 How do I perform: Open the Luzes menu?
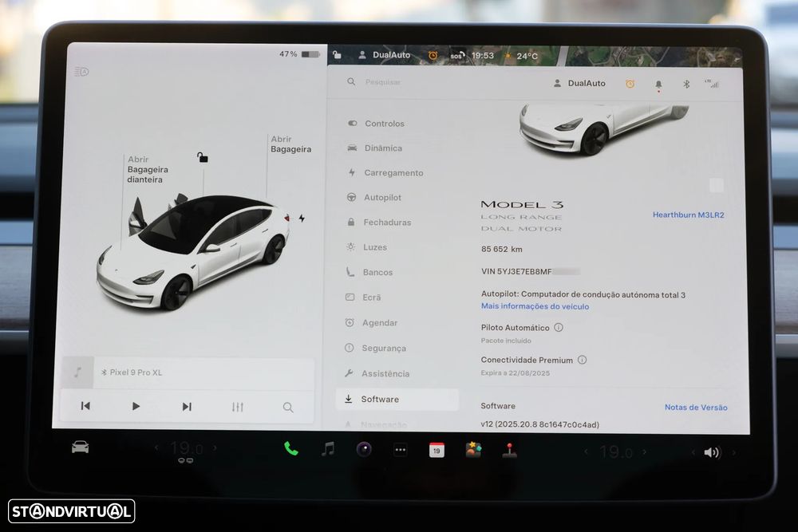coord(367,247)
